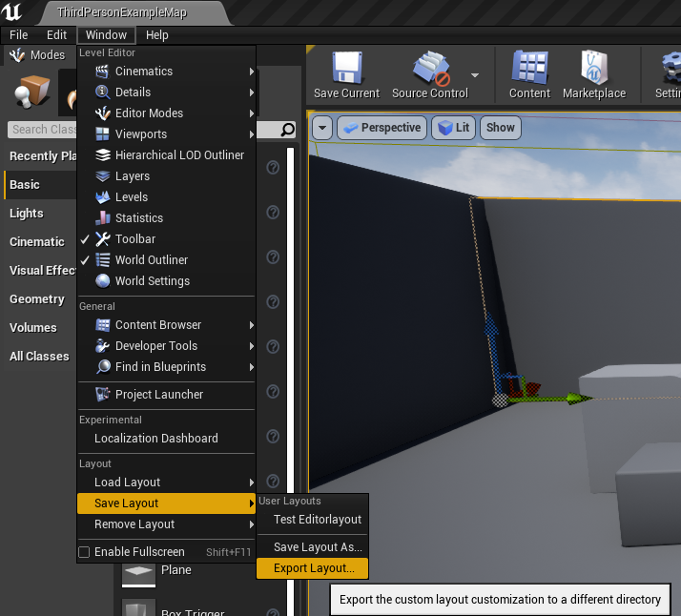Open the Source Control dropdown arrow
The height and width of the screenshot is (616, 681).
pos(475,75)
